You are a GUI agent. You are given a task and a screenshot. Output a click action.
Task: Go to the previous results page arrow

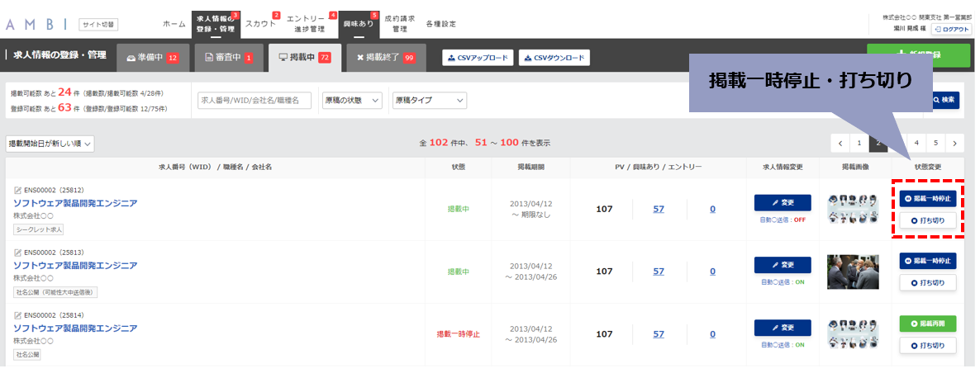[x=840, y=143]
